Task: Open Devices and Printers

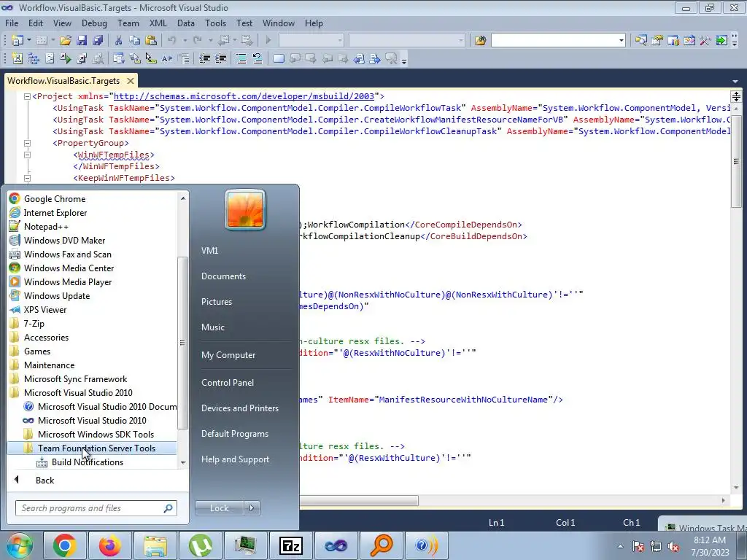Action: [239, 408]
